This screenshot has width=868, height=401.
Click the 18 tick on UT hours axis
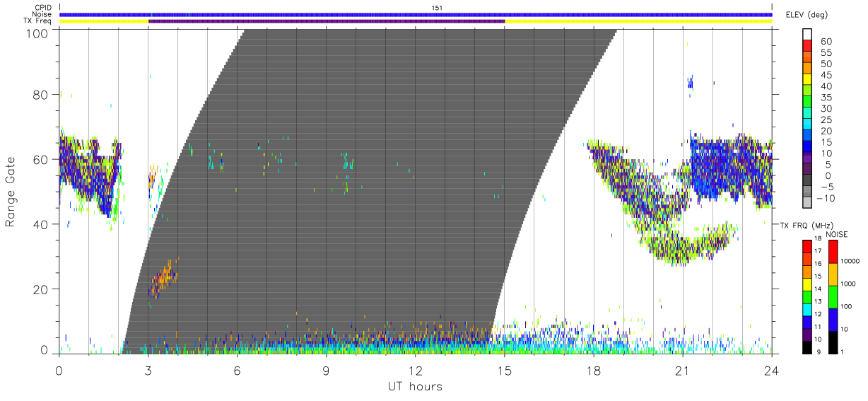594,370
